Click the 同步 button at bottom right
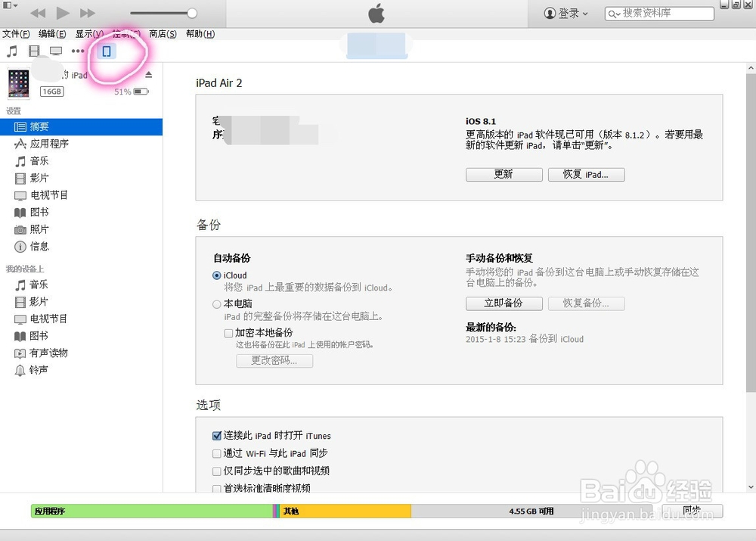This screenshot has height=541, width=756. pyautogui.click(x=692, y=511)
